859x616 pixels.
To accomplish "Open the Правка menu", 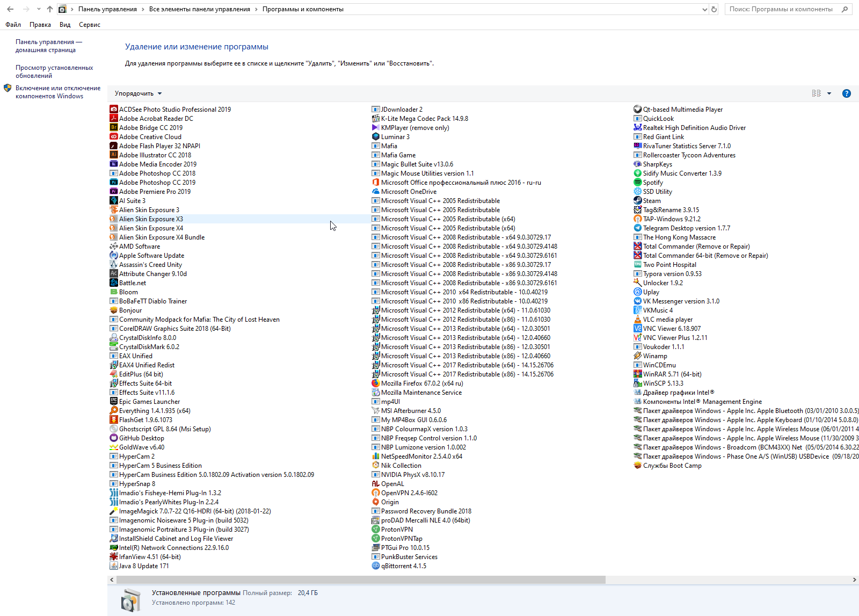I will 40,25.
